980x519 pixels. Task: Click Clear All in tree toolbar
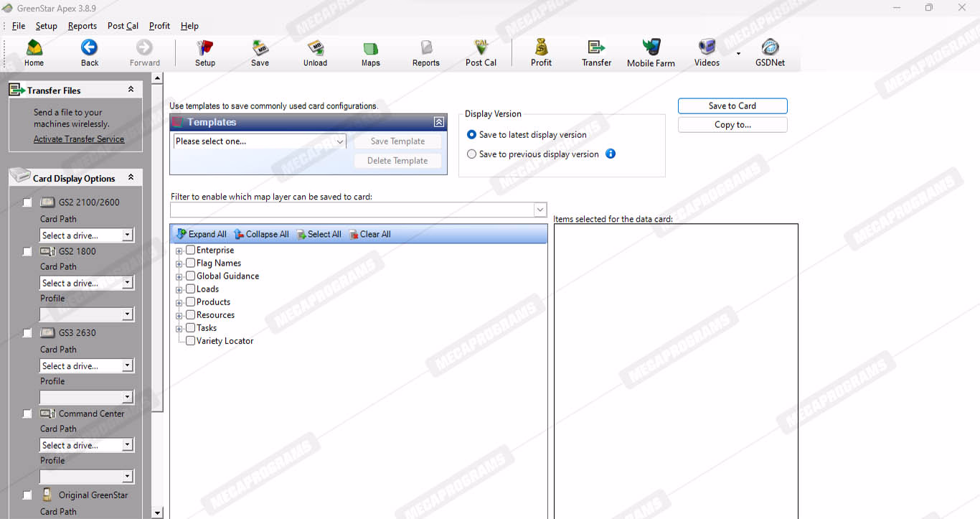pyautogui.click(x=370, y=234)
